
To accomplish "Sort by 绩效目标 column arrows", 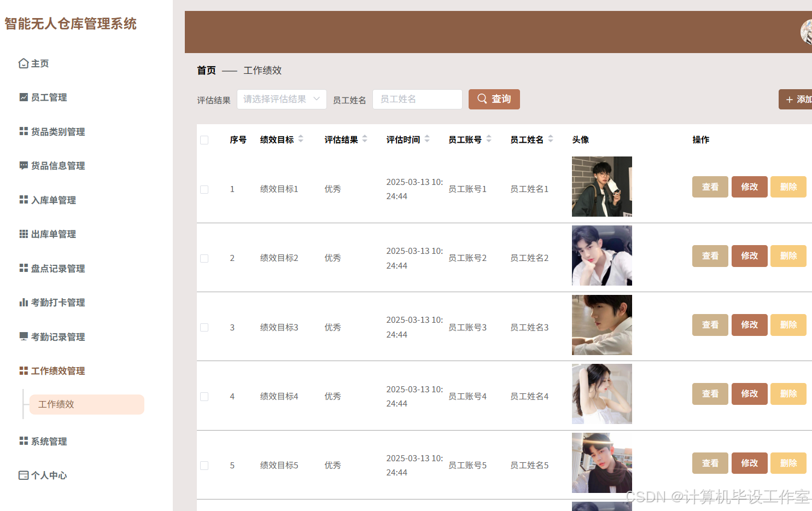I will coord(301,139).
